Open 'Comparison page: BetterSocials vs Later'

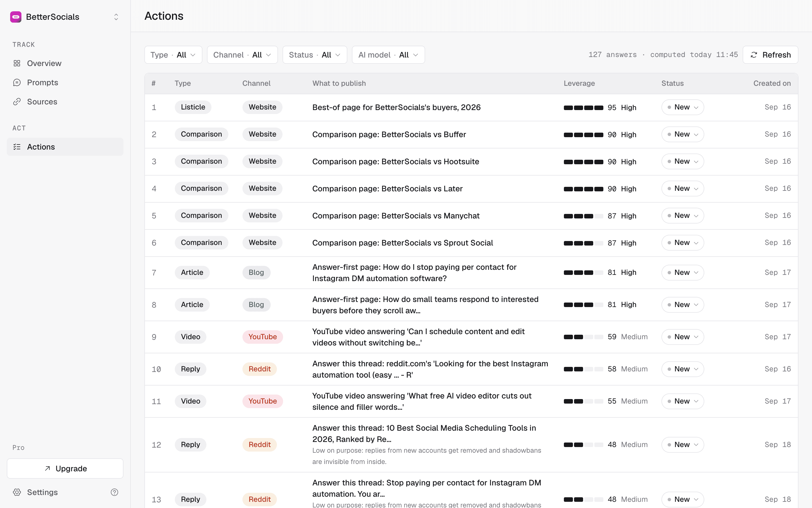click(x=387, y=189)
